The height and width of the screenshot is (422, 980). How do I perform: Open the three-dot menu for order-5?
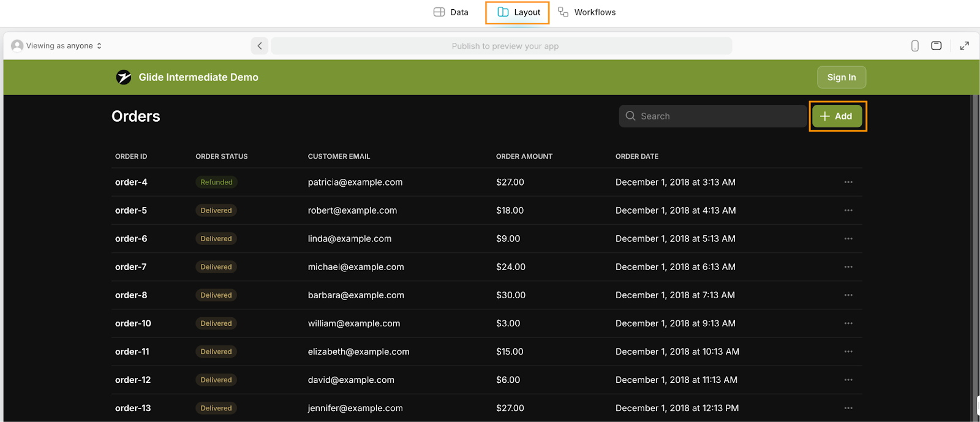[848, 210]
